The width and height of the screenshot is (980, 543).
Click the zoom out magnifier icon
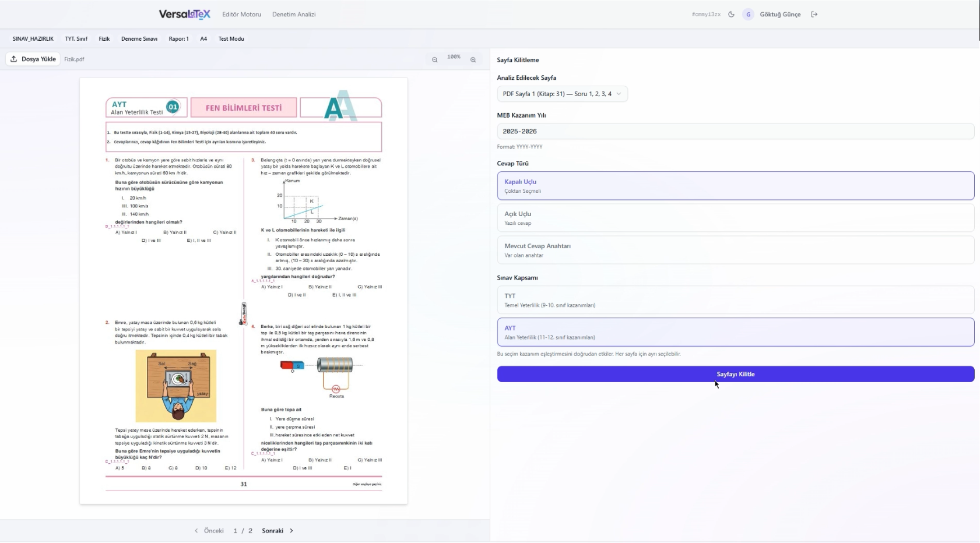click(434, 59)
